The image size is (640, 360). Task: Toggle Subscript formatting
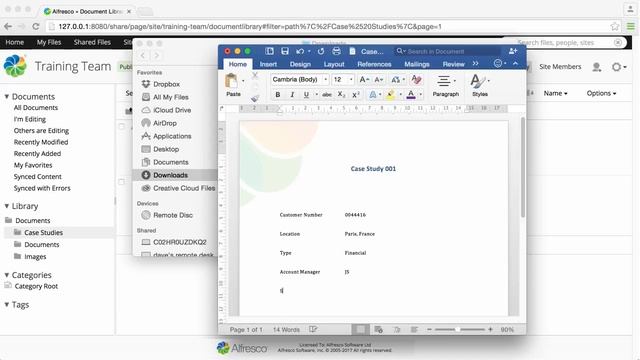341,95
